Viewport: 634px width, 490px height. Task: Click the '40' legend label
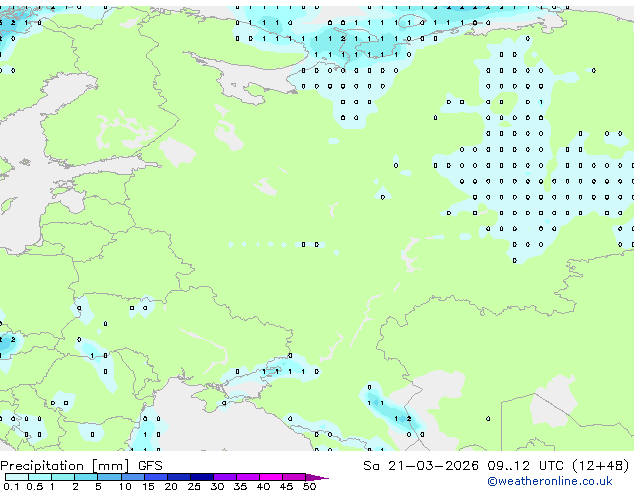[x=263, y=486]
